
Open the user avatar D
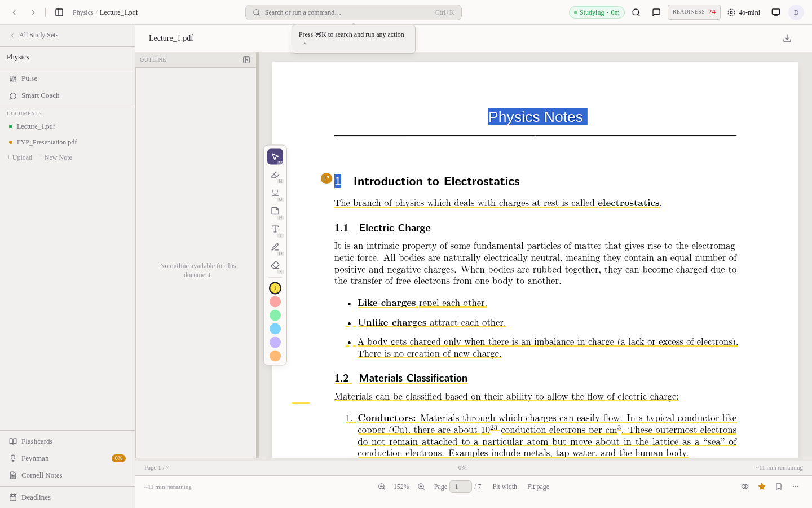tap(796, 12)
